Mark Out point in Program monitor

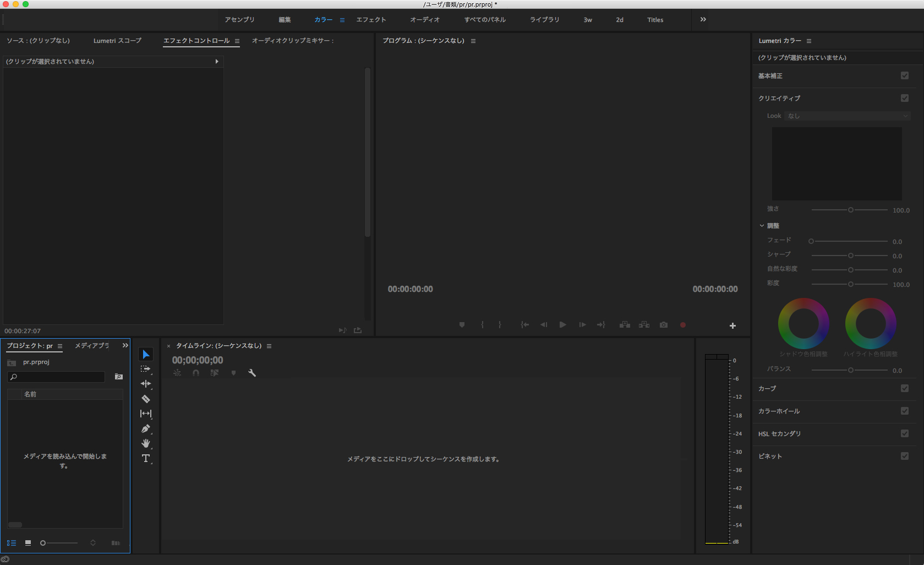coord(500,325)
